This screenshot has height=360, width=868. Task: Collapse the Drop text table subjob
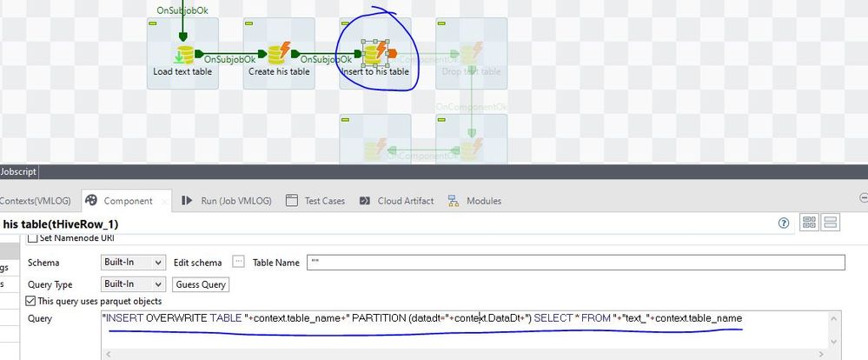[441, 23]
